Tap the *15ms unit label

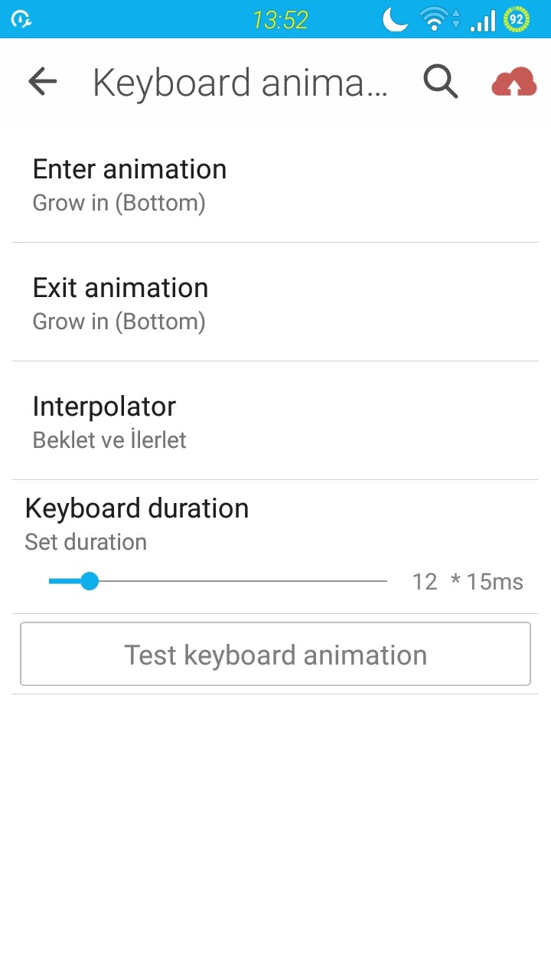click(487, 582)
